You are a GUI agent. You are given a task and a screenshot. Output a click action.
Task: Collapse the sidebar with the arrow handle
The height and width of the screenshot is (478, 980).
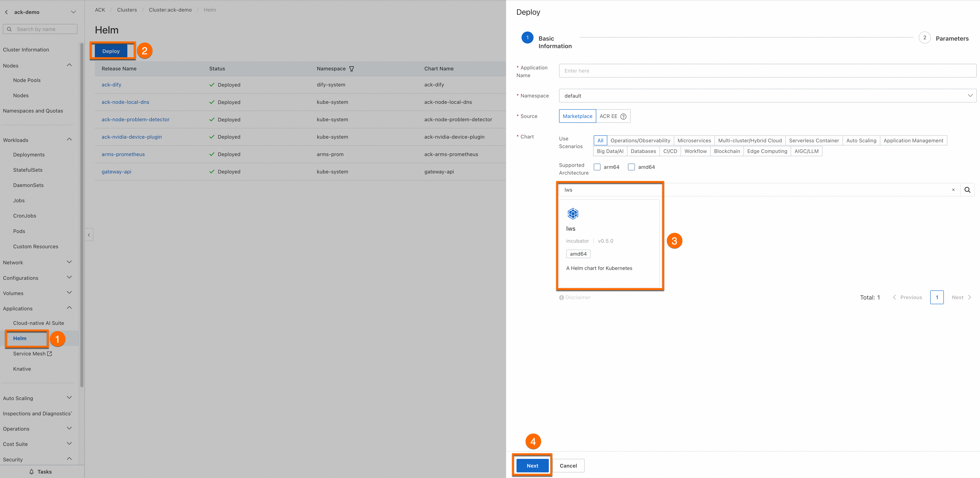point(89,235)
